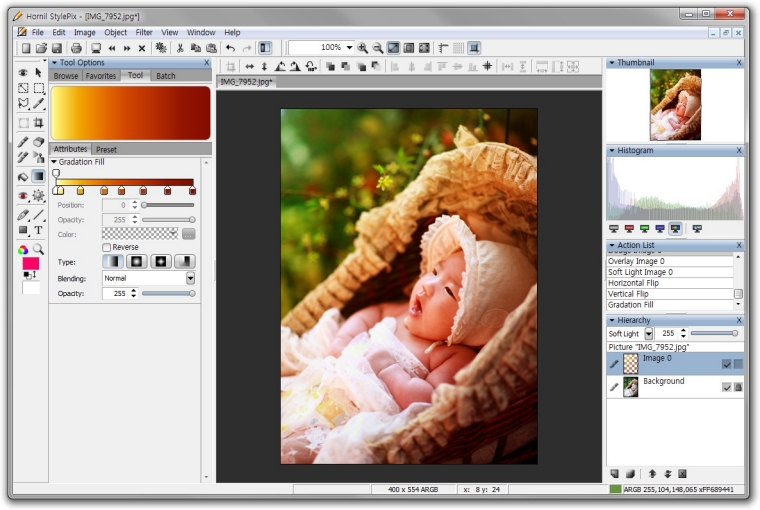
Task: Switch to the Preset tab
Action: (x=106, y=149)
